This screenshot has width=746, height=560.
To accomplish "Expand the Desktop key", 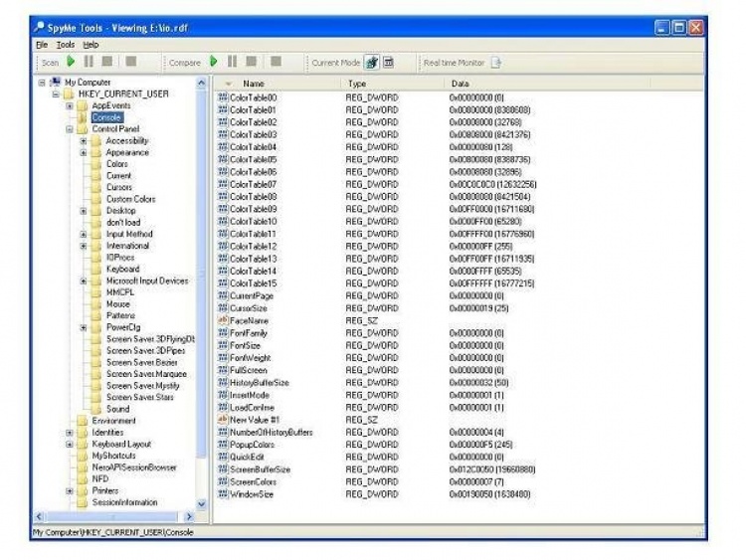I will (x=84, y=211).
